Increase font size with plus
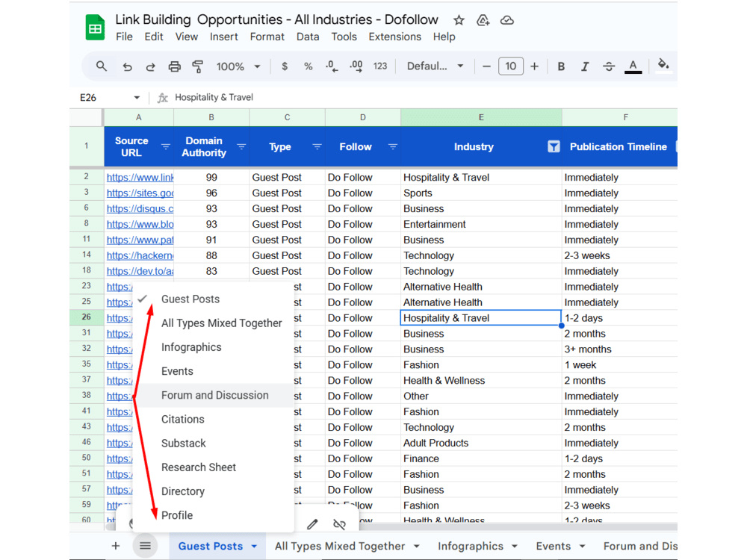Image resolution: width=747 pixels, height=560 pixels. point(535,66)
